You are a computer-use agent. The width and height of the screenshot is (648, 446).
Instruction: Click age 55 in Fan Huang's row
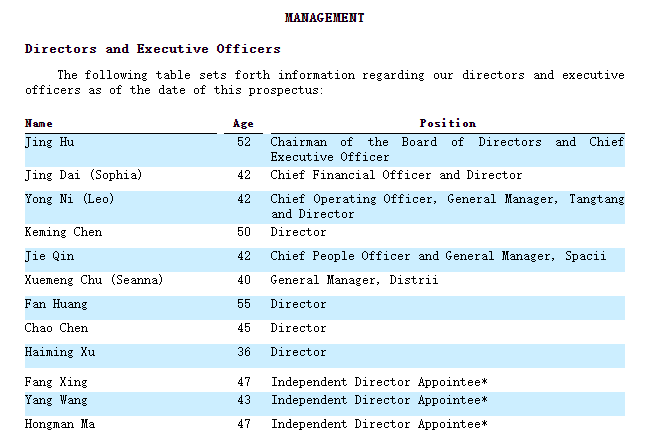point(244,304)
